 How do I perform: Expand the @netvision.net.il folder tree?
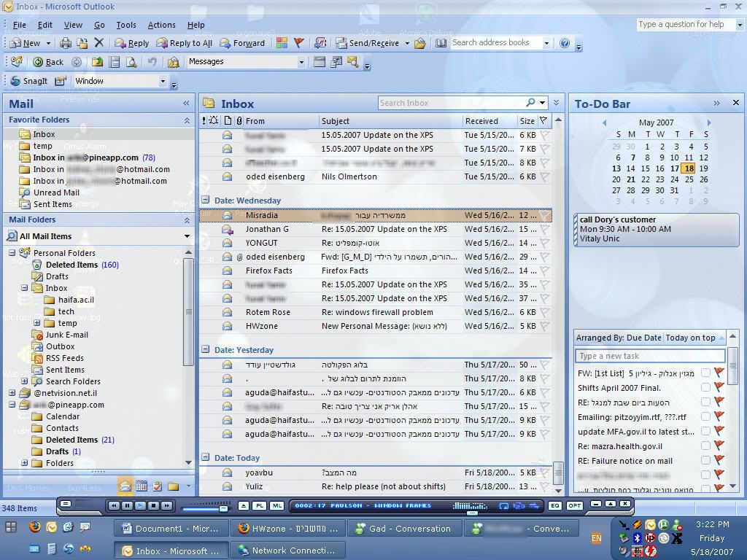12,393
